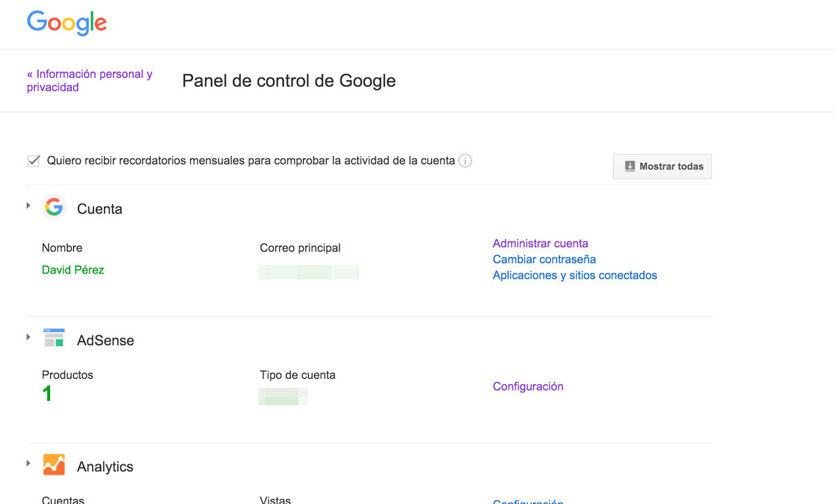
Task: Expand the Cuenta section arrow
Action: click(29, 205)
